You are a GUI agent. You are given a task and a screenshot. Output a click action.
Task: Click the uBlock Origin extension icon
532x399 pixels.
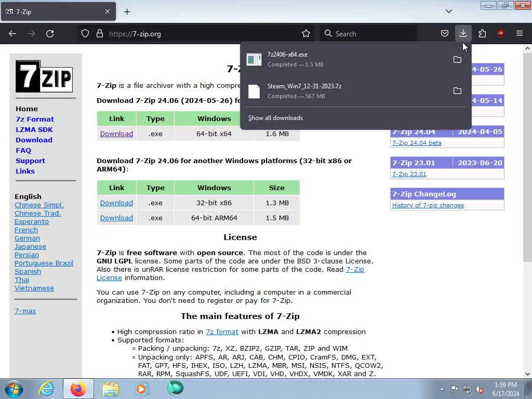pyautogui.click(x=501, y=33)
